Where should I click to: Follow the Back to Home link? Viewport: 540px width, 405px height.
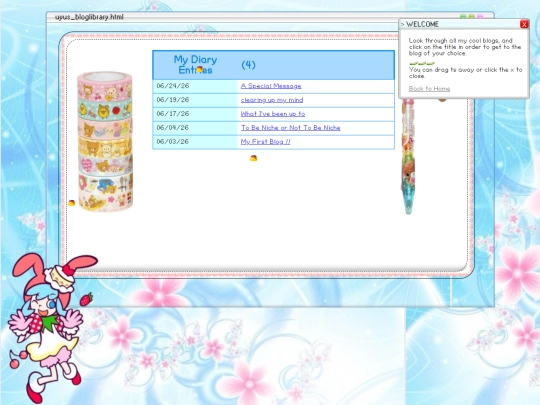click(x=429, y=89)
